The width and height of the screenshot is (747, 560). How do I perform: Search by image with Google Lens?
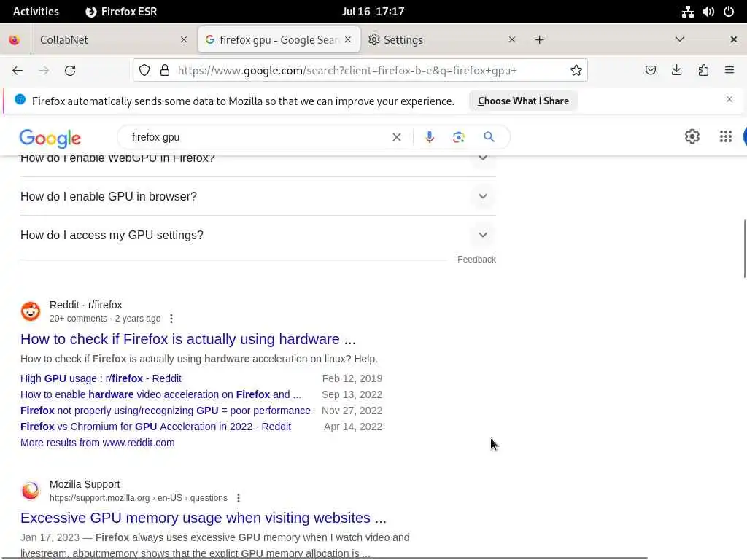tap(458, 137)
